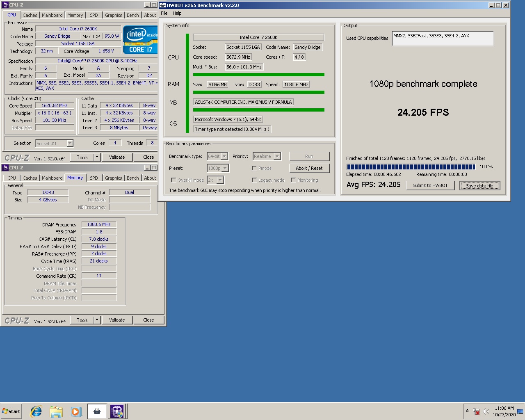Click Tools button in lower CPU-Z

pyautogui.click(x=82, y=320)
